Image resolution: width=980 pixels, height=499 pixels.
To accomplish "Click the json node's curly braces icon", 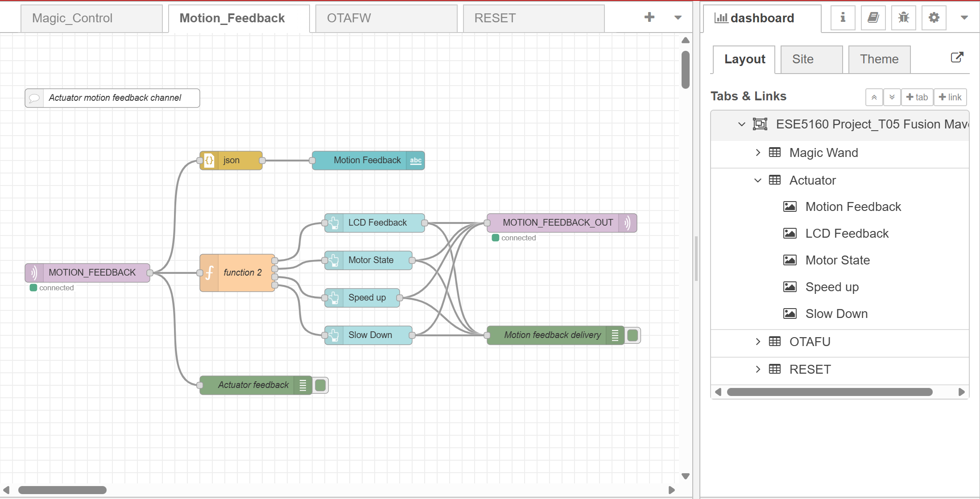I will click(209, 161).
